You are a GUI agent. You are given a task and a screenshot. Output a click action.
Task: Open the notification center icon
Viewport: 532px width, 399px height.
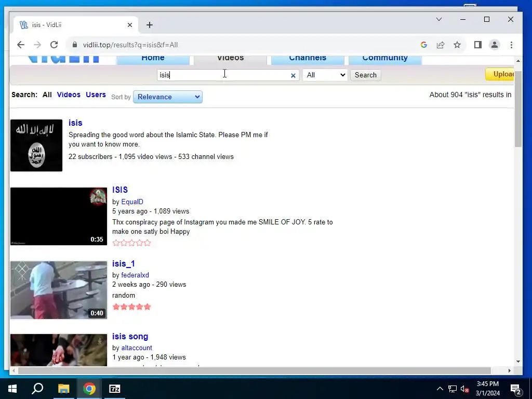(x=516, y=389)
